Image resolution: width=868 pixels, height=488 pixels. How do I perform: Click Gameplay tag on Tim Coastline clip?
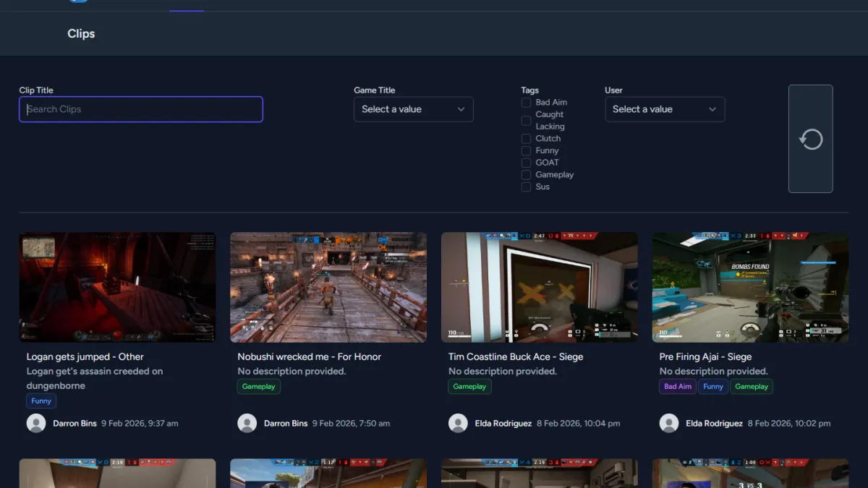[x=469, y=387]
